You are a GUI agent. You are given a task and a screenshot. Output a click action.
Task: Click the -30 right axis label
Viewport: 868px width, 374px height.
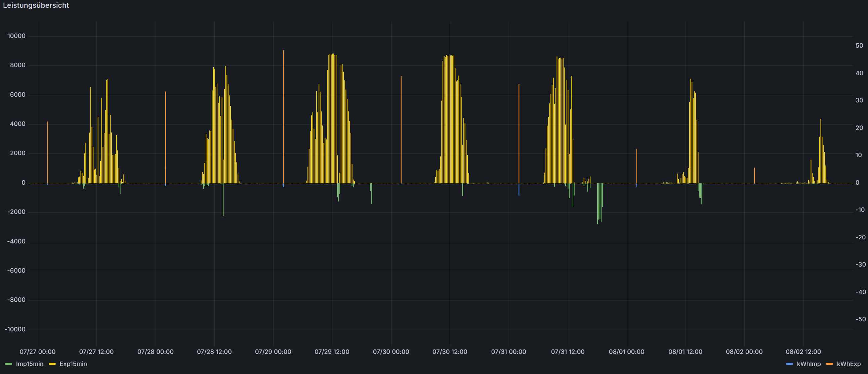click(861, 265)
